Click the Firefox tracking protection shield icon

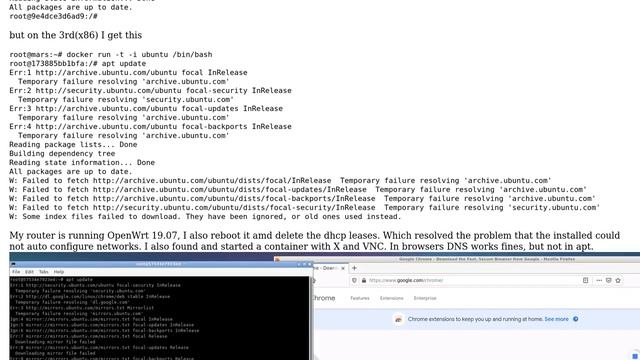pos(354,280)
